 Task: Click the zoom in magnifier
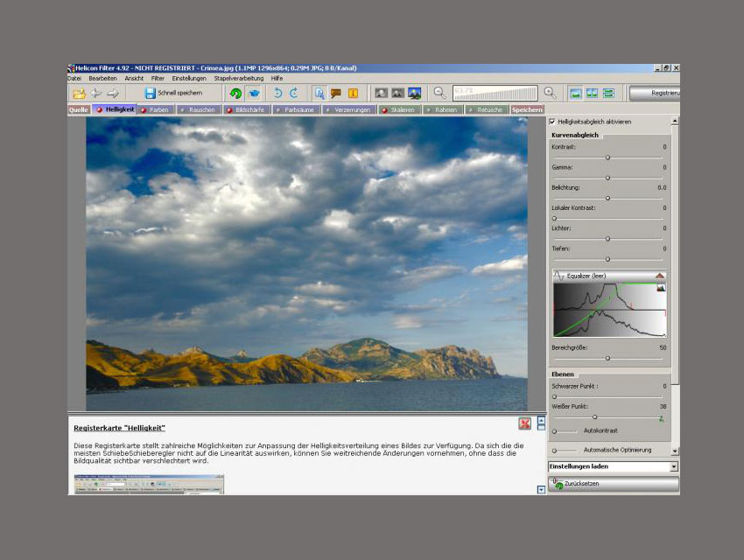pyautogui.click(x=550, y=93)
